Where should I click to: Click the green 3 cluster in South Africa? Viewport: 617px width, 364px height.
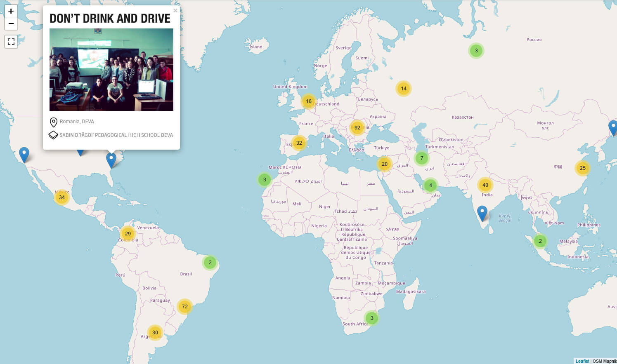pos(372,318)
